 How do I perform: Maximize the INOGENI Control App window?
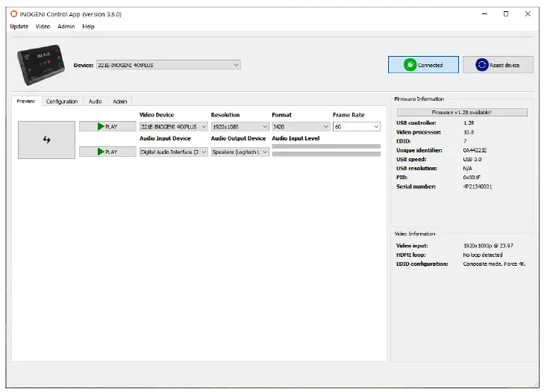pos(506,14)
